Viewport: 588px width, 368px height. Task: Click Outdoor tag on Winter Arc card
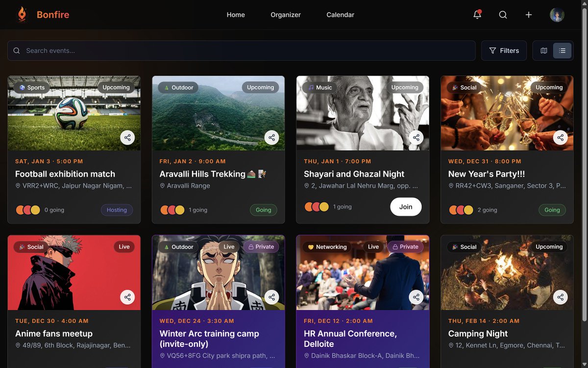coord(178,247)
